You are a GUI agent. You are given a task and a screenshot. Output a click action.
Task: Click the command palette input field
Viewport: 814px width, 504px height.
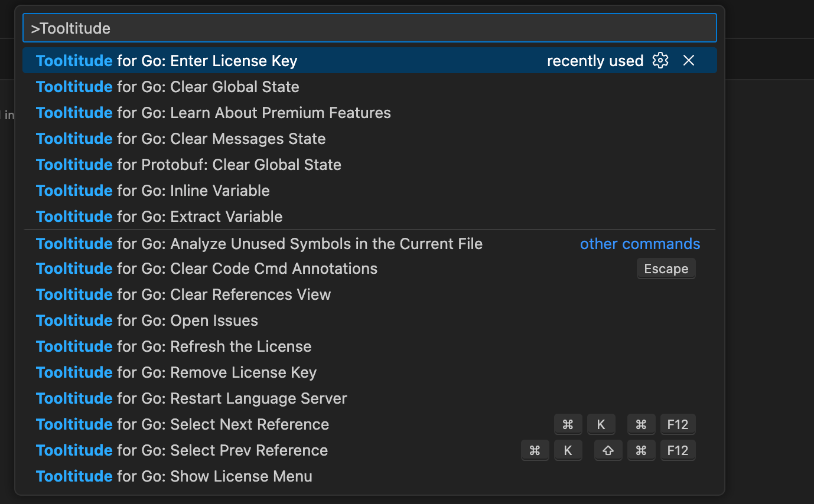(370, 27)
